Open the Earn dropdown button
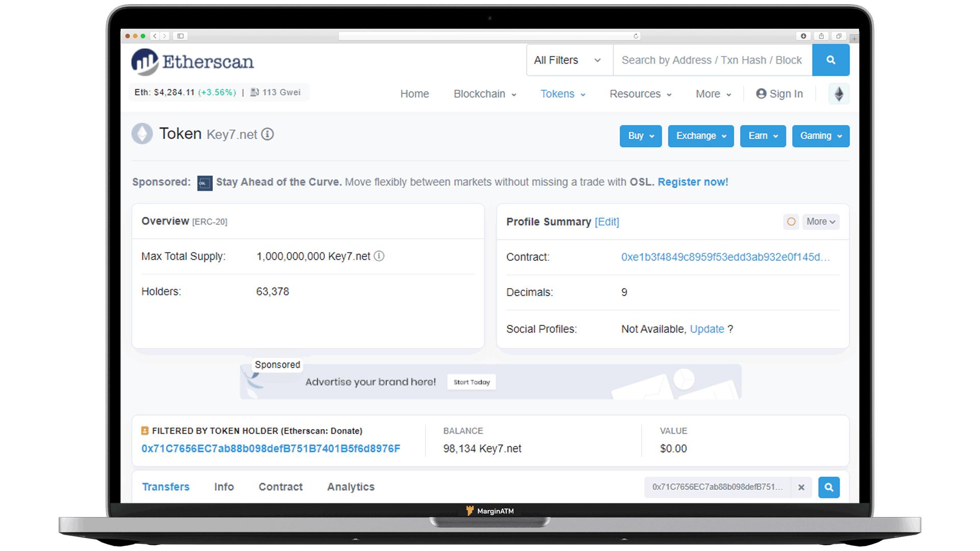Image resolution: width=980 pixels, height=551 pixels. 763,136
